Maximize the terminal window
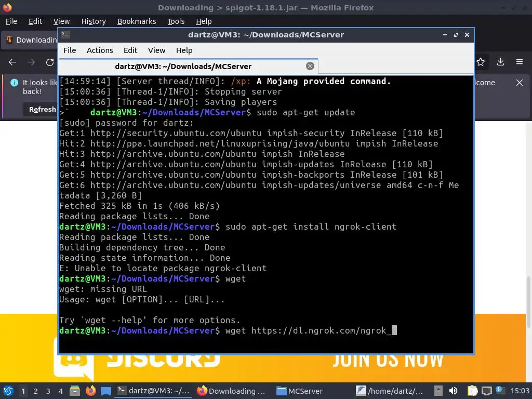Screen dimensions: 532x399 click(456, 35)
